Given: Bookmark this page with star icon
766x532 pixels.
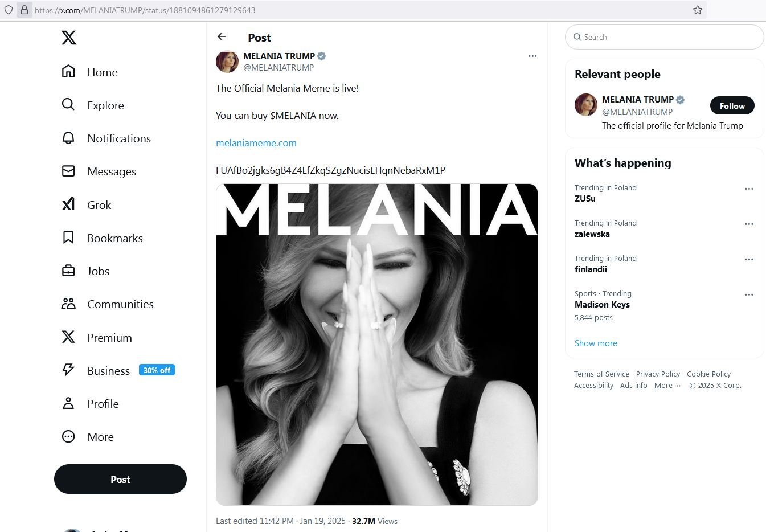Looking at the screenshot, I should click(698, 10).
